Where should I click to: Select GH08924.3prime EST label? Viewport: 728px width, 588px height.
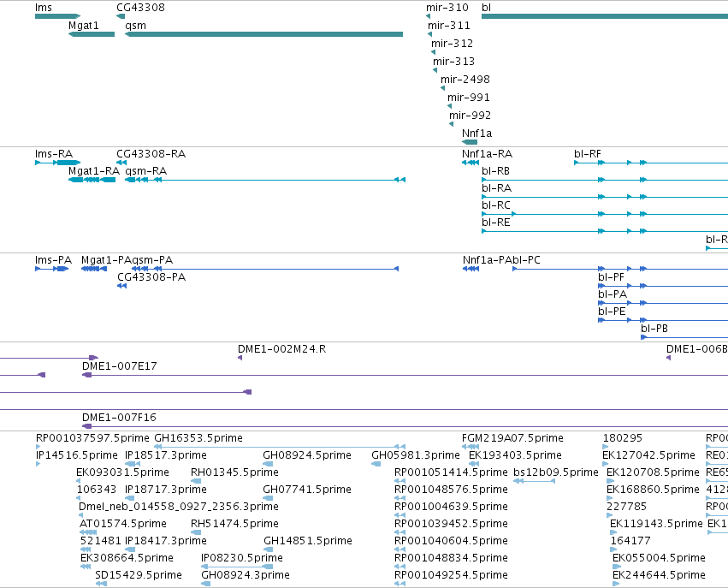[246, 575]
